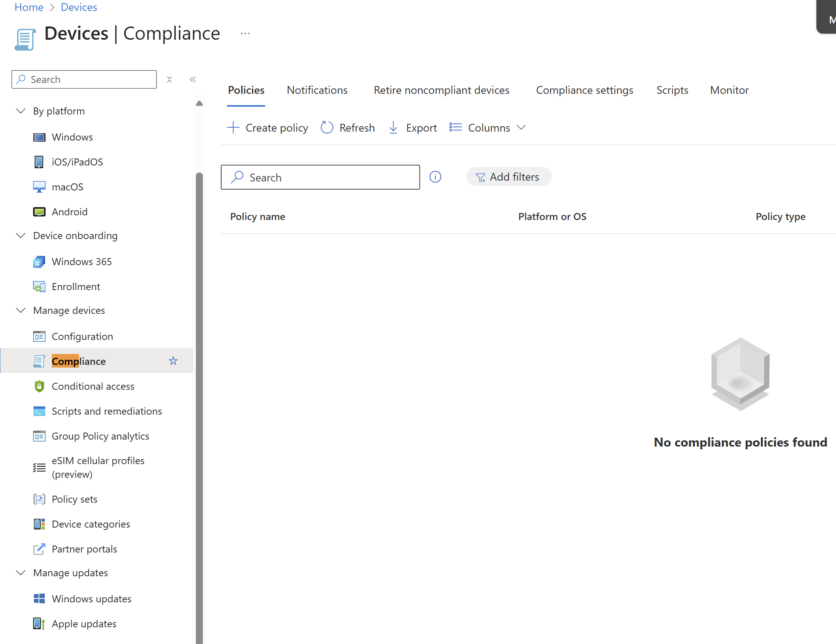Viewport: 836px width, 644px height.
Task: Click the Create policy plus icon
Action: pyautogui.click(x=233, y=127)
